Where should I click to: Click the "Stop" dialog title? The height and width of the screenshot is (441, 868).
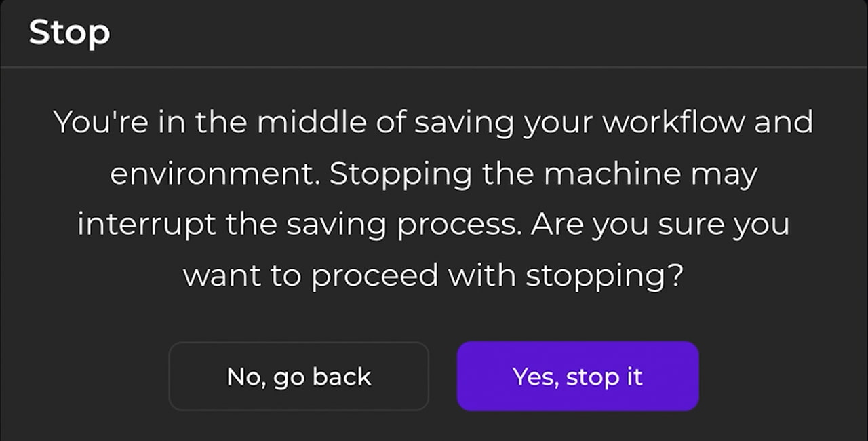(x=69, y=33)
